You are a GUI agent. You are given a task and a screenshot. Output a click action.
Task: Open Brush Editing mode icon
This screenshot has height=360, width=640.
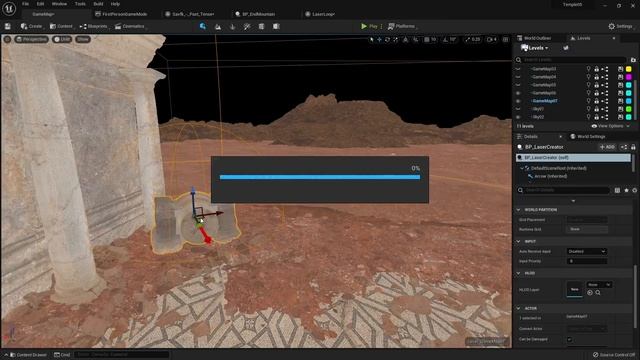point(276,27)
